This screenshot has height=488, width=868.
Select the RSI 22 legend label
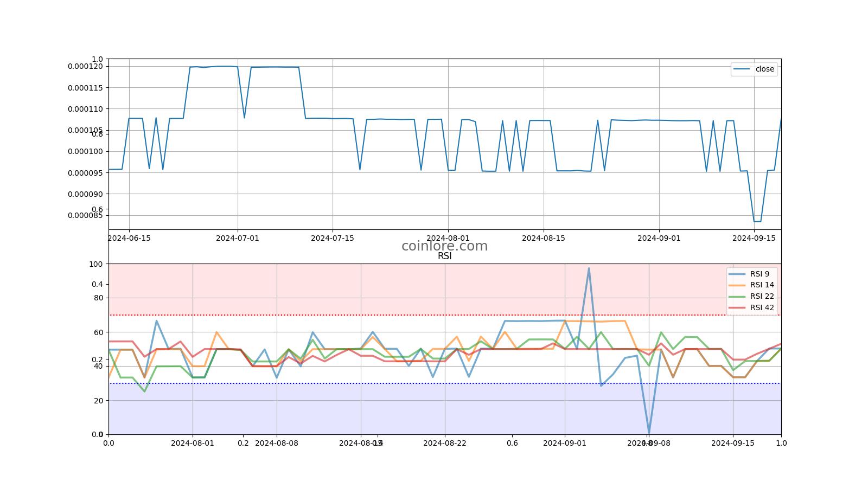762,296
